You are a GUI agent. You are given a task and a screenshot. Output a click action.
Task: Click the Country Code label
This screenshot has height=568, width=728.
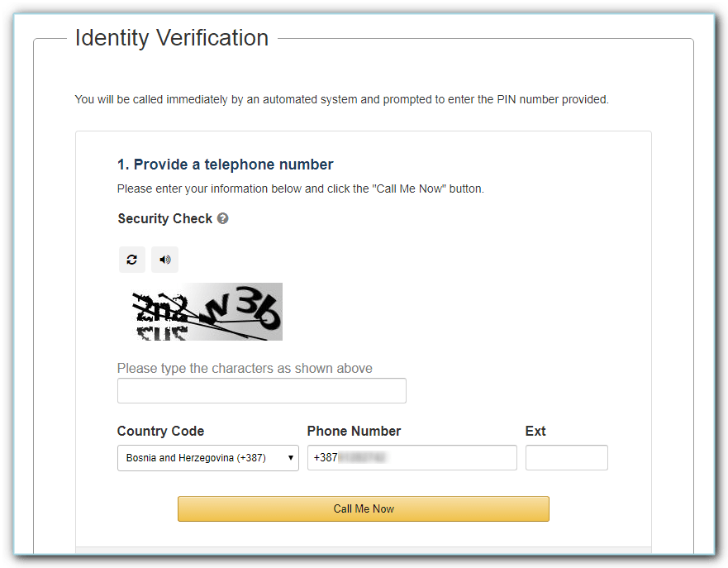[x=160, y=431]
